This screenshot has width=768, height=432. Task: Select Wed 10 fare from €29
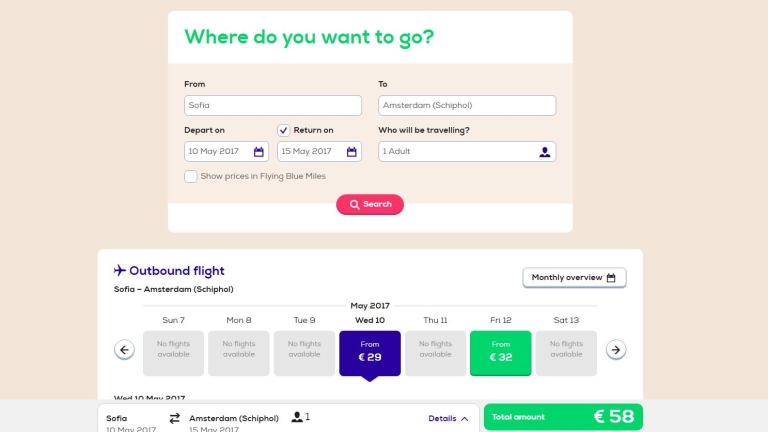370,353
